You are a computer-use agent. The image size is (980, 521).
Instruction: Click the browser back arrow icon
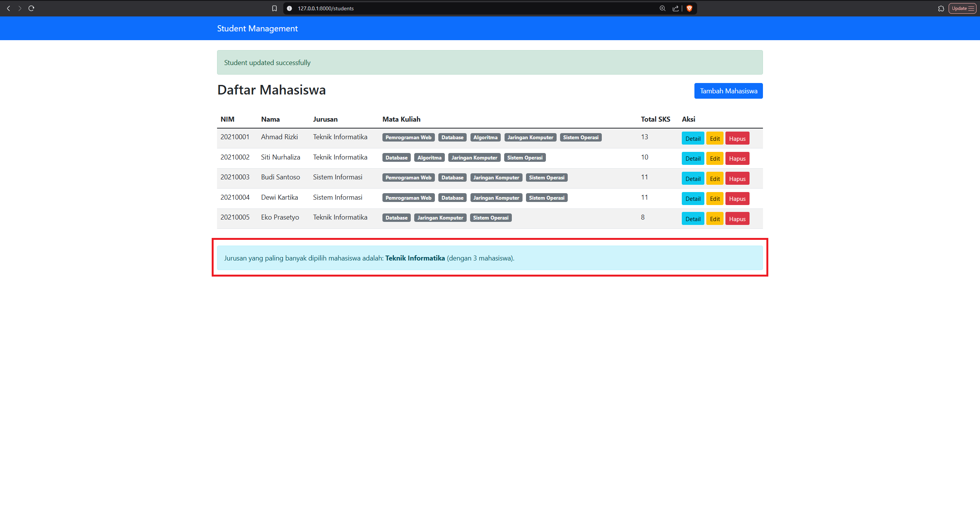click(8, 8)
